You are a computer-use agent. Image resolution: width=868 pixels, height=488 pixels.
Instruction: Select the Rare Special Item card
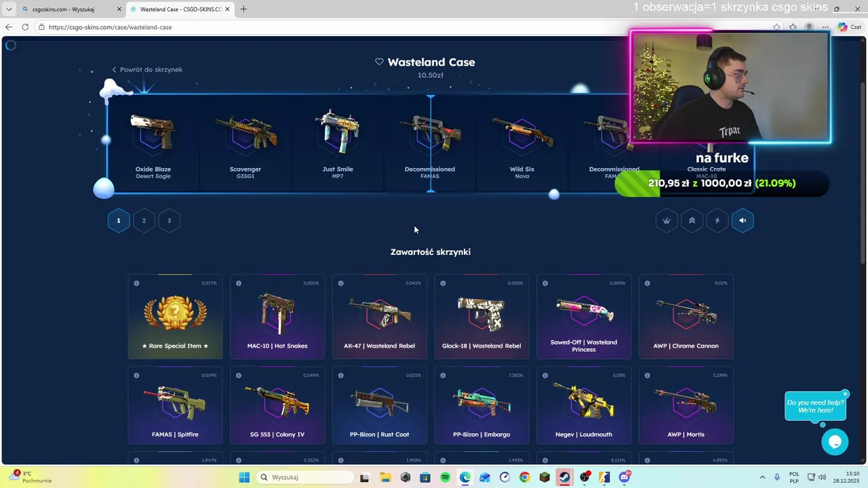(x=175, y=317)
